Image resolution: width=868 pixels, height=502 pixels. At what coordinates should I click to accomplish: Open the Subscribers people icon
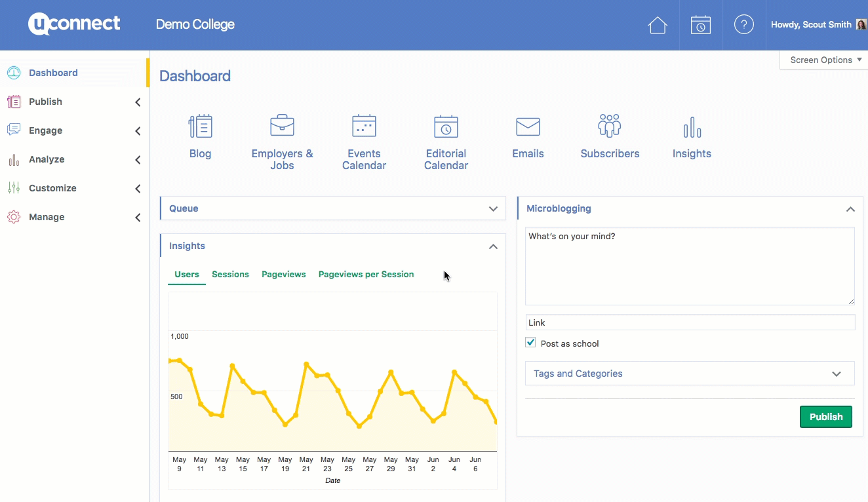pos(610,126)
